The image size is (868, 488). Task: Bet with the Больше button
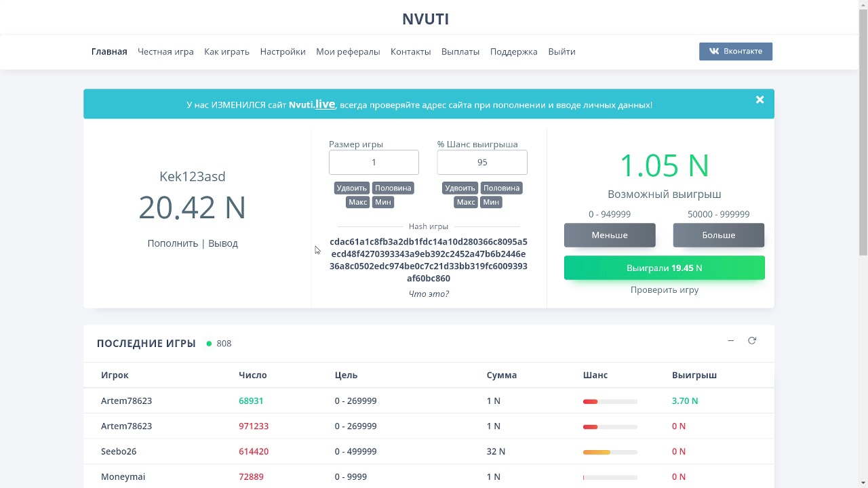point(719,235)
